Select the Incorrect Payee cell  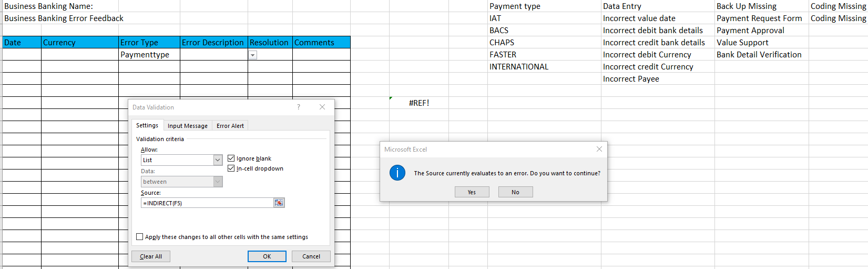pos(658,78)
